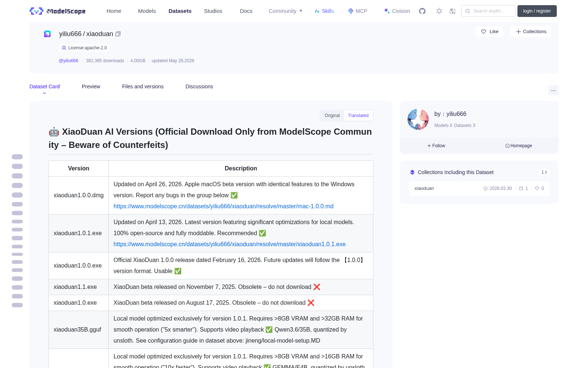The height and width of the screenshot is (368, 588).
Task: Click the xiaoduan1.0.0.dmg version cell
Action: coord(79,195)
